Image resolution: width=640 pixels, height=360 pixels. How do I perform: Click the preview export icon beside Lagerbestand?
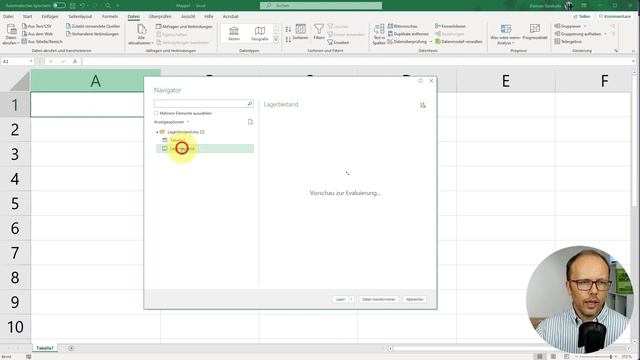pyautogui.click(x=423, y=105)
